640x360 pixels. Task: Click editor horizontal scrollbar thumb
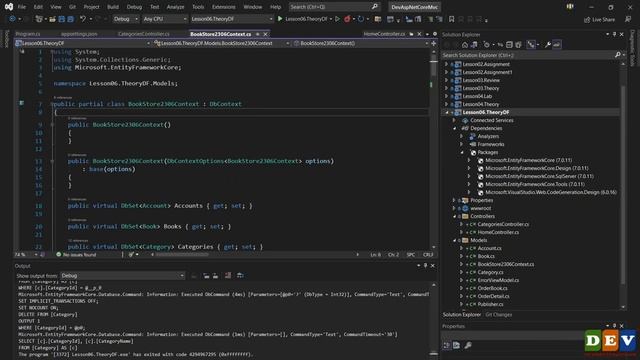click(182, 255)
